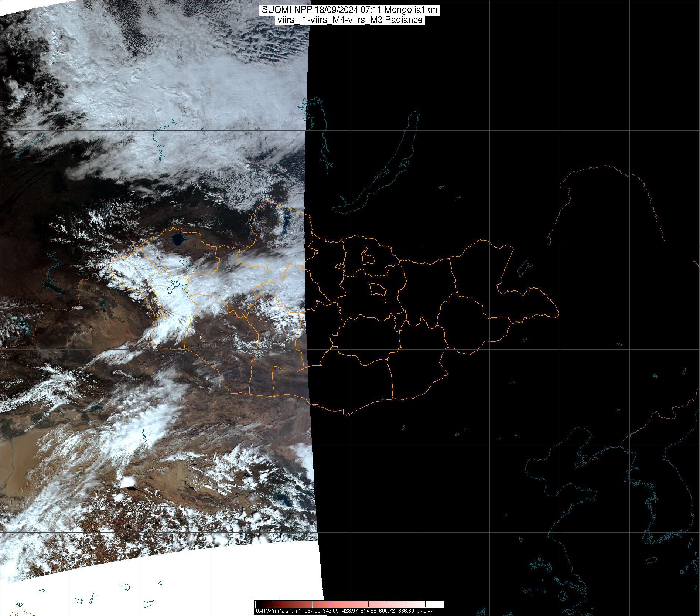The image size is (700, 616).
Task: Select the 257.22 colorbar label
Action: (x=312, y=611)
